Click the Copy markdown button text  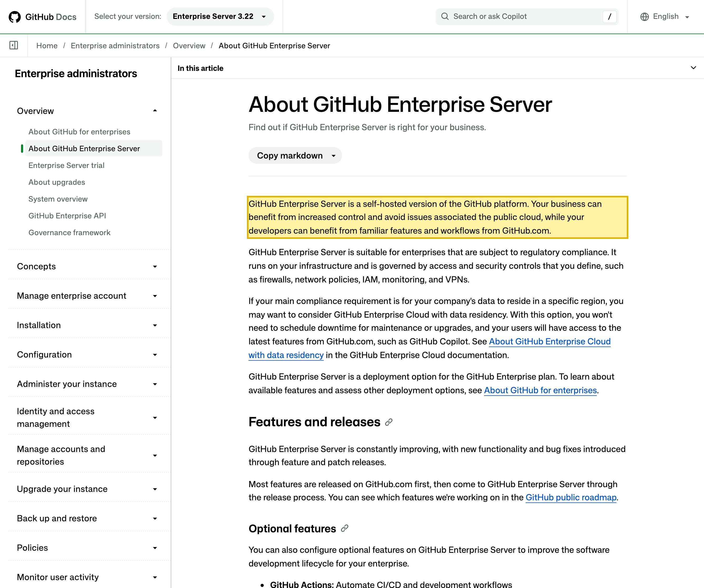[290, 156]
